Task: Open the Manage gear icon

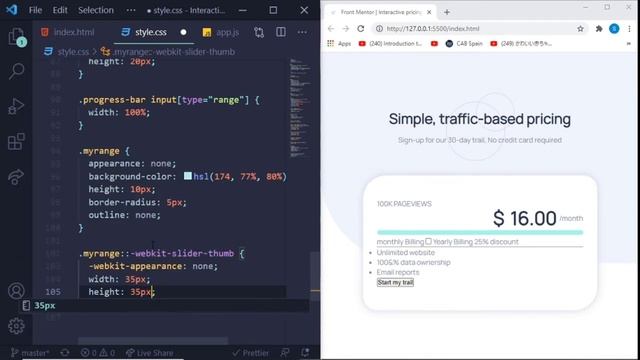Action: coord(16,326)
